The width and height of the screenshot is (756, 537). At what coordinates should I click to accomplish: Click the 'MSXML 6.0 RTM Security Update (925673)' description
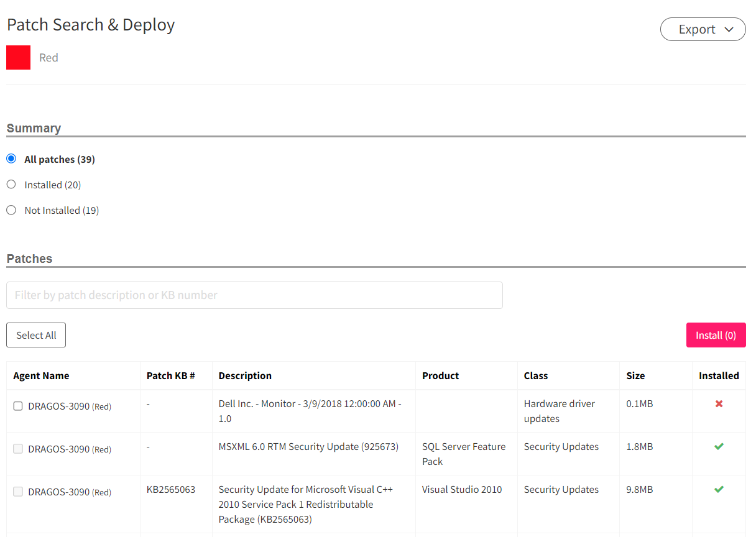(308, 446)
